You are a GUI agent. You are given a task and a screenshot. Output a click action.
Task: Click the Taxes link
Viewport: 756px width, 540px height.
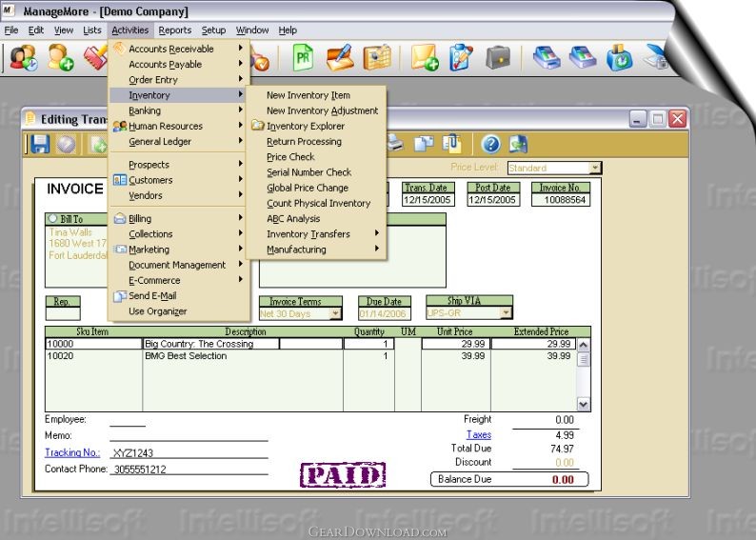pyautogui.click(x=479, y=434)
